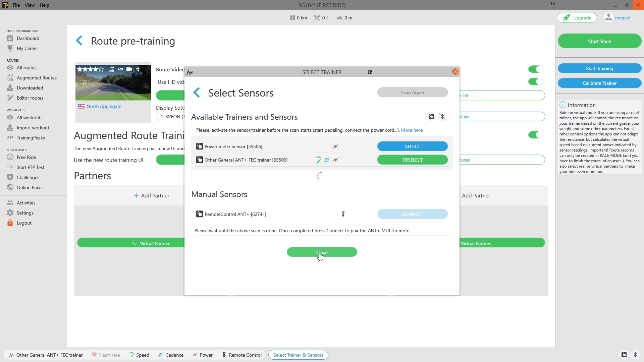Open imersol user profile
The height and width of the screenshot is (362, 644).
tap(618, 18)
